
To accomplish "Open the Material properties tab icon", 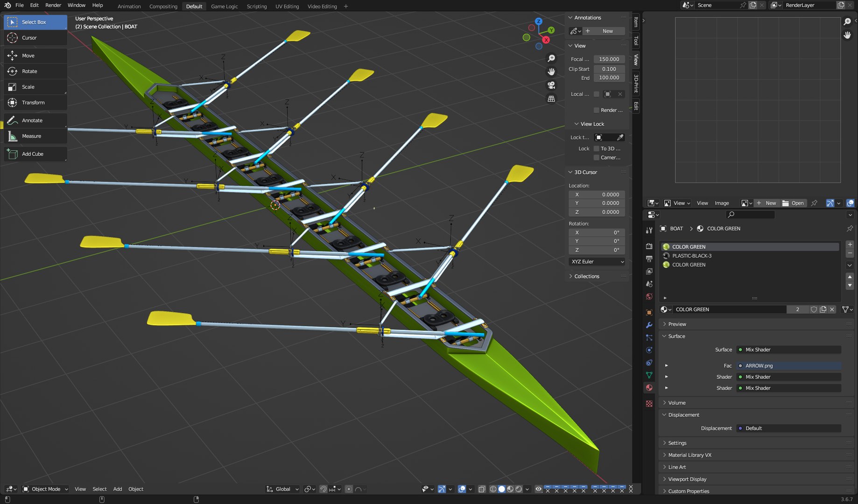I will pos(649,388).
